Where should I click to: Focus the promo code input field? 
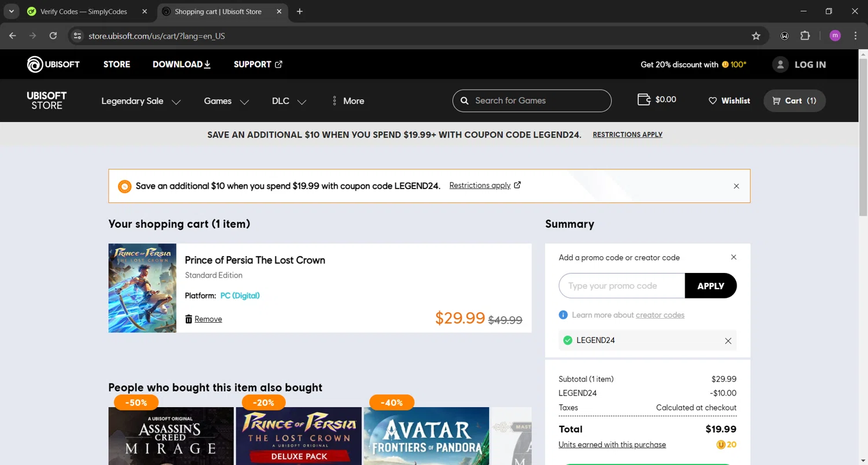tap(621, 286)
